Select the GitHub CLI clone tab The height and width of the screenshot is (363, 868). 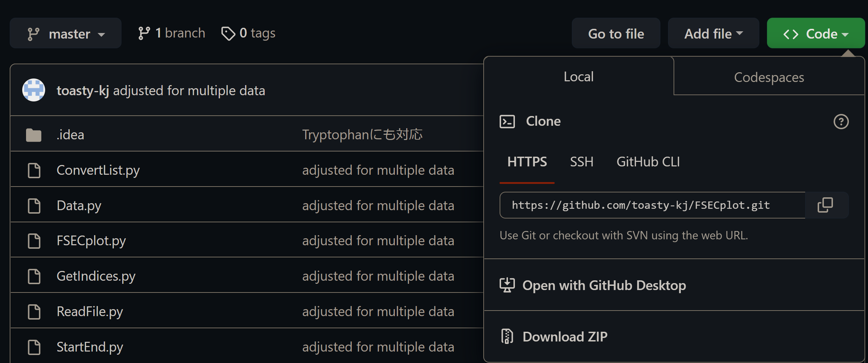[648, 162]
